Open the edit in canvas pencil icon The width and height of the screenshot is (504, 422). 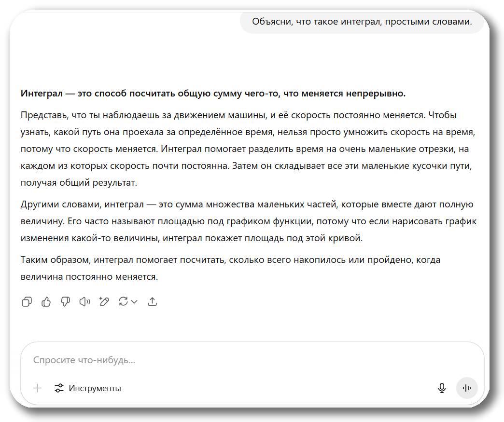coord(104,302)
